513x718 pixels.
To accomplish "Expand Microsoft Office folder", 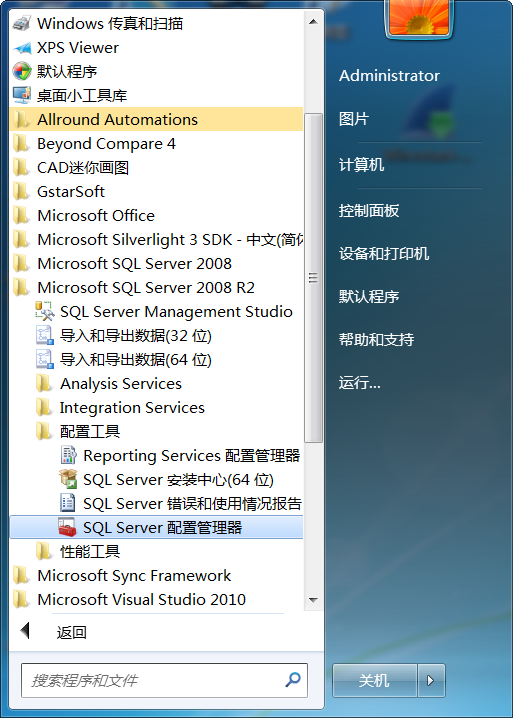I will click(x=156, y=215).
